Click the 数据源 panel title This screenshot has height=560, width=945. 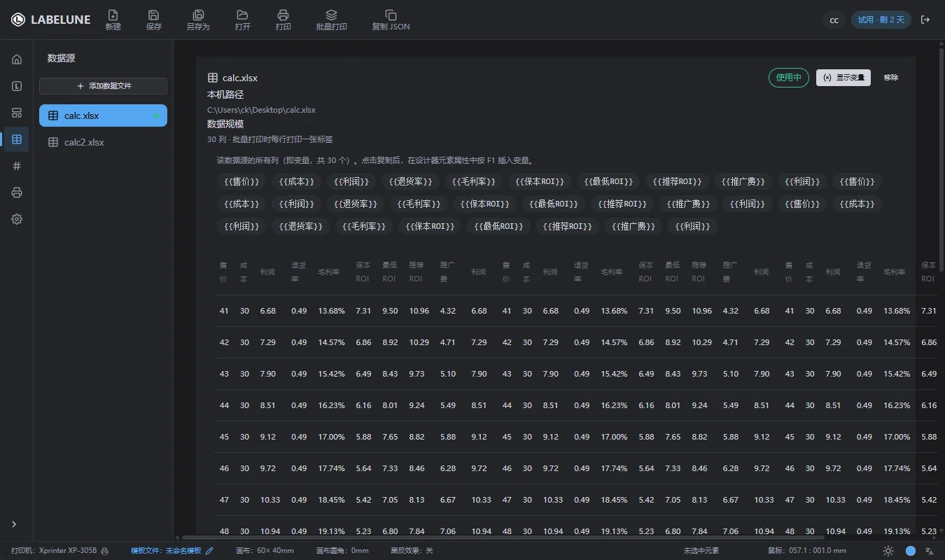tap(61, 59)
